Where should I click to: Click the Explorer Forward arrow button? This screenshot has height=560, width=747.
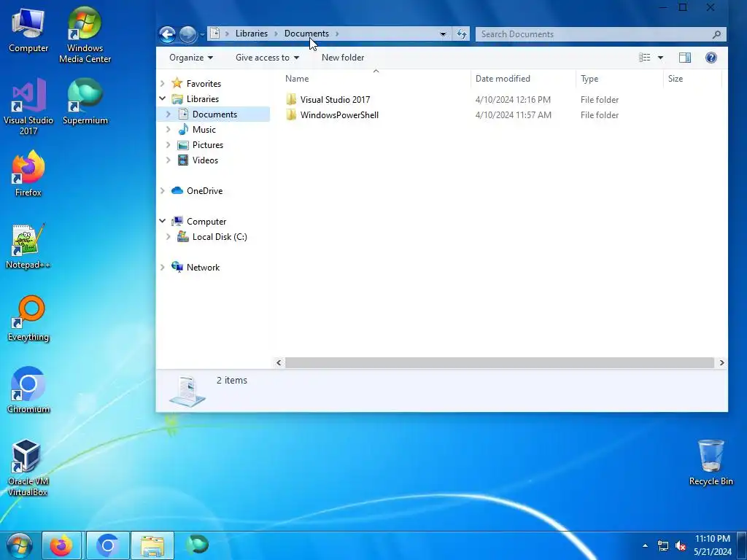pyautogui.click(x=187, y=34)
